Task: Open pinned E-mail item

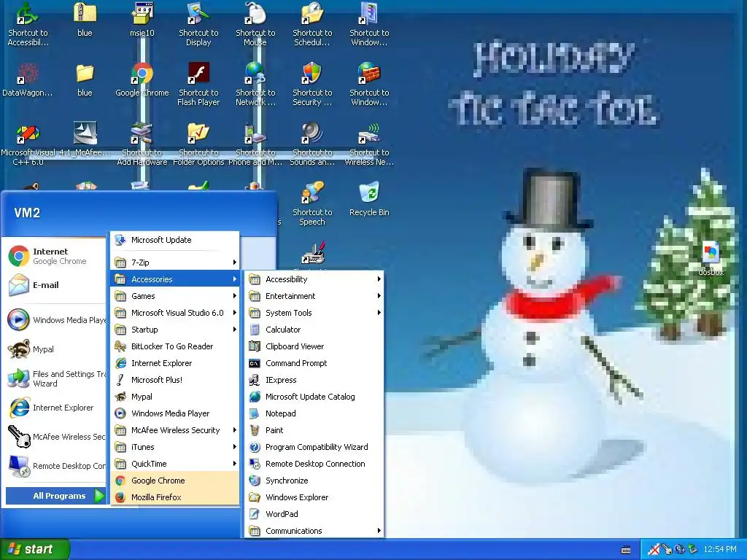Action: (x=55, y=285)
